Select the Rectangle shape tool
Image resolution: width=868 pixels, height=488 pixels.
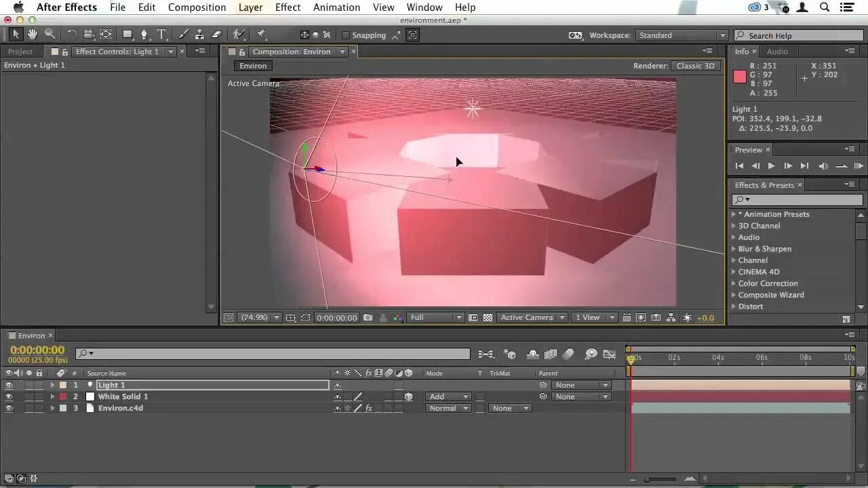point(127,35)
